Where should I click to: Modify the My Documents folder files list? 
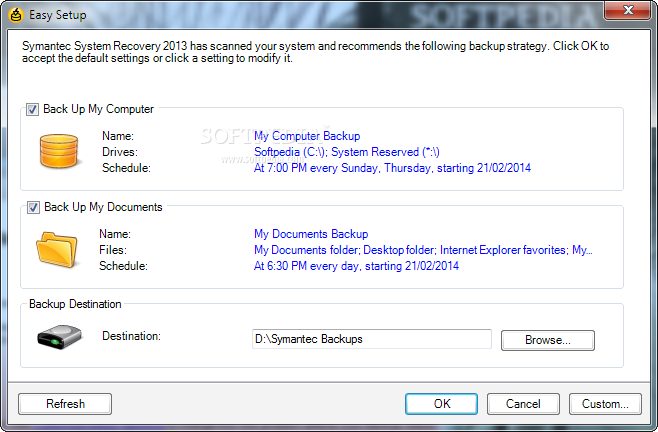coord(423,250)
